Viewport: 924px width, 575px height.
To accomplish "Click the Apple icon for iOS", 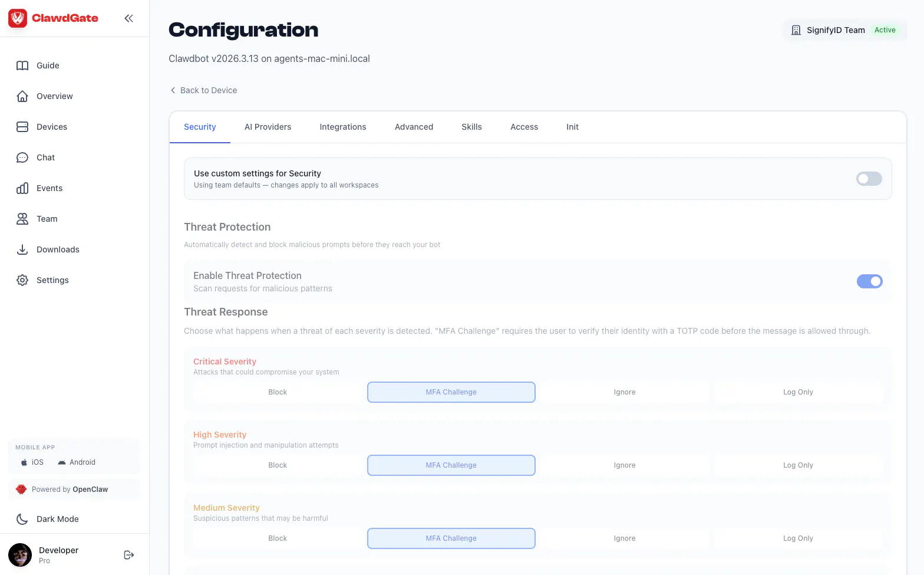I will [x=24, y=462].
